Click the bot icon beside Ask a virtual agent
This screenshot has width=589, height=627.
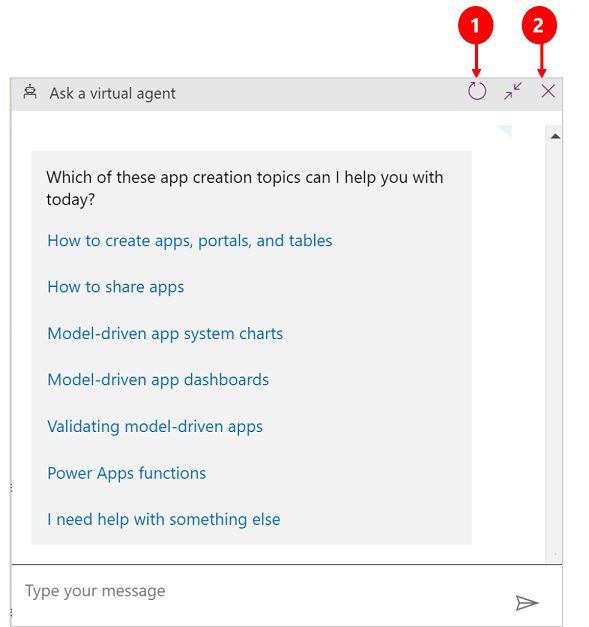[30, 92]
